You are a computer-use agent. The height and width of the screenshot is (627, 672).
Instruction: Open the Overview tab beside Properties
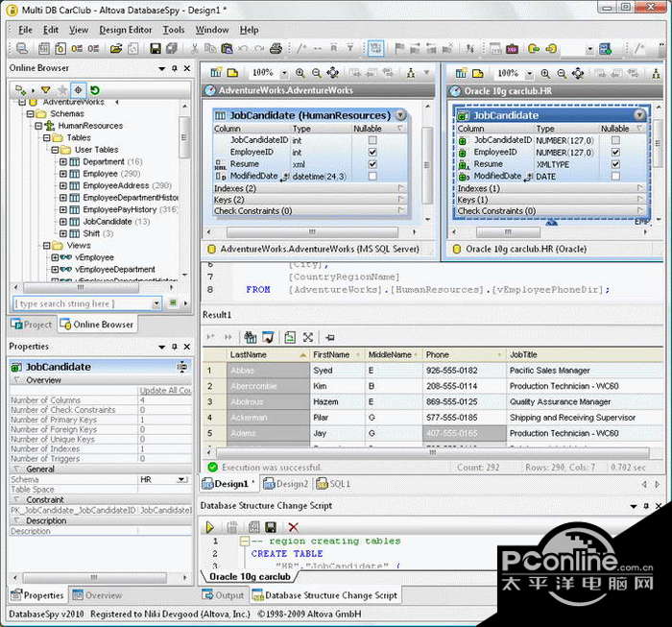click(97, 595)
